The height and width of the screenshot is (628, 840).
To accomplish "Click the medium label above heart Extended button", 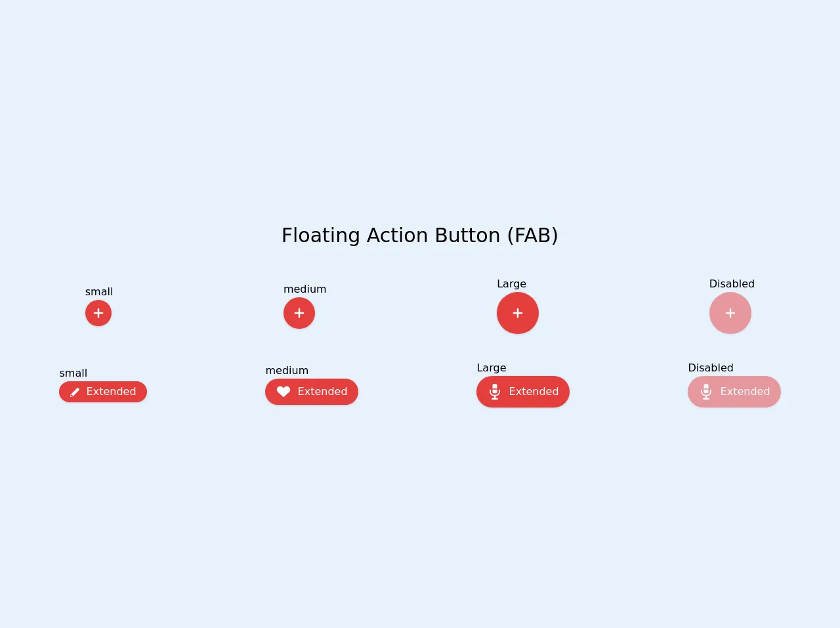I will [x=287, y=371].
